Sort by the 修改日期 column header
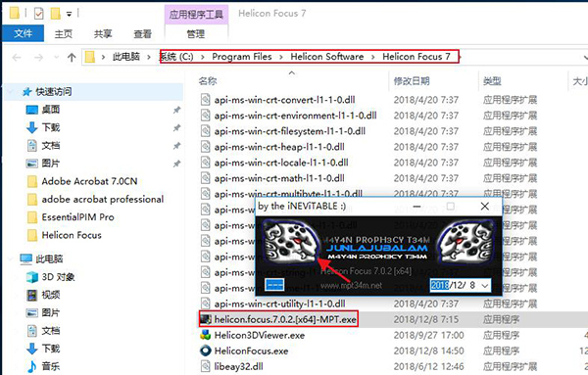Screen dimensions: 588x375 tap(412, 81)
